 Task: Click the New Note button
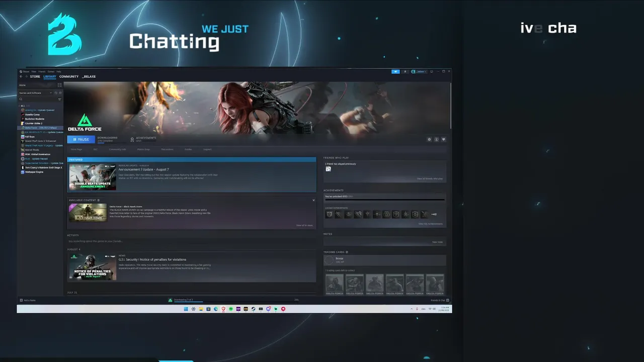438,242
